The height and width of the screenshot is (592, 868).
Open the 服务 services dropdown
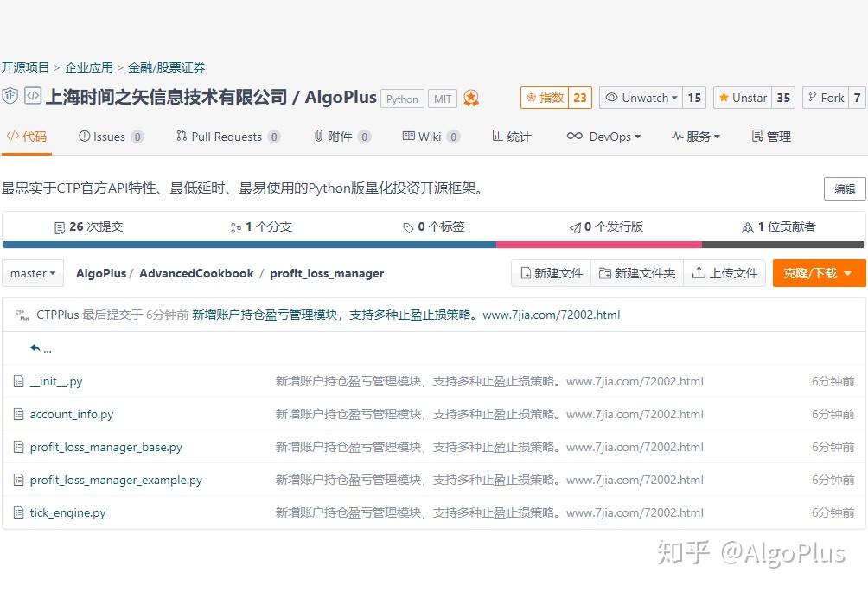[696, 136]
